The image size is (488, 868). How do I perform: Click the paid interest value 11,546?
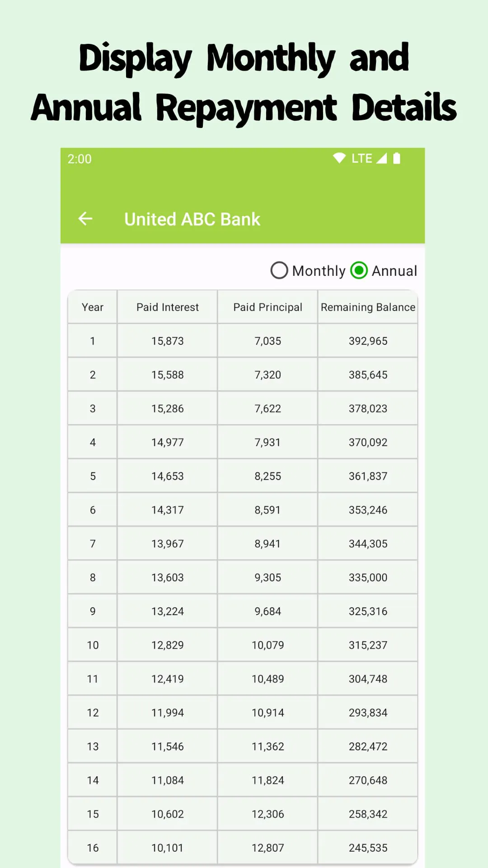pyautogui.click(x=168, y=745)
